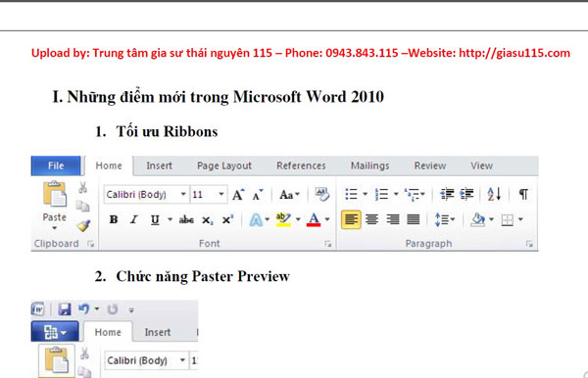Click the Increase Indent icon
Screen dimensions: 588x378
click(x=466, y=194)
